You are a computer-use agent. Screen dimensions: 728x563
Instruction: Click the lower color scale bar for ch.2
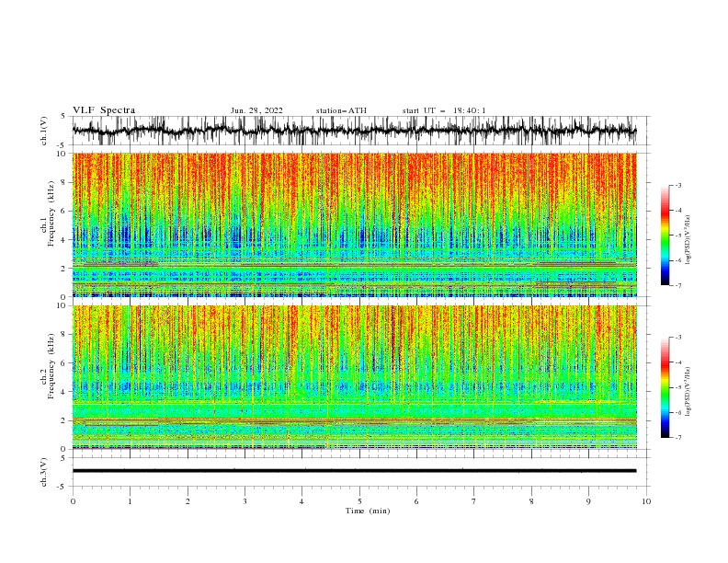click(665, 387)
